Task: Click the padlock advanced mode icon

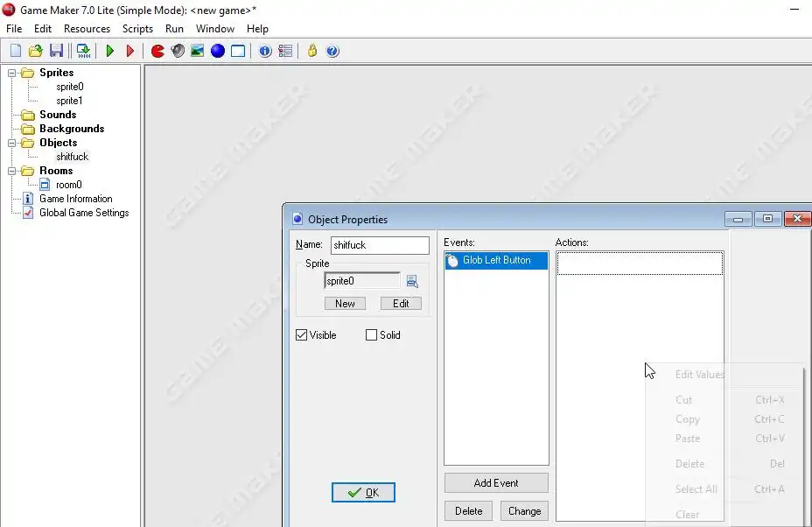Action: (312, 51)
